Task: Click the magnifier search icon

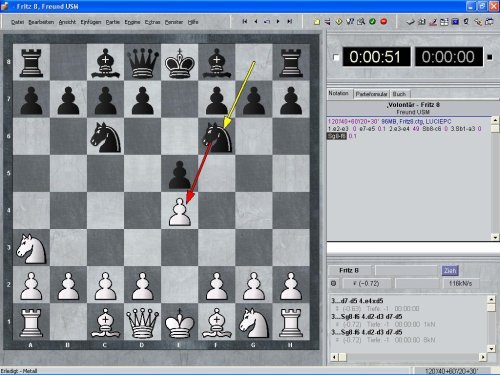Action: [x=361, y=22]
